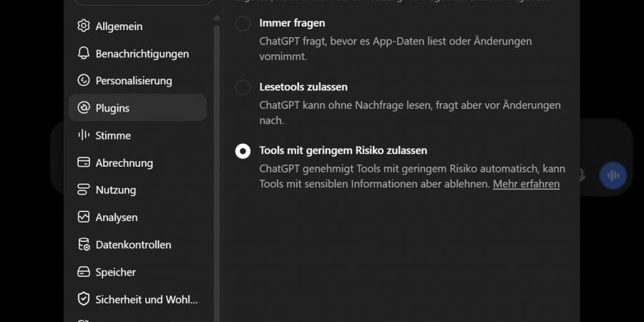Click the Tools mit geringem Risiko zulassen label
644x322 pixels.
[343, 150]
